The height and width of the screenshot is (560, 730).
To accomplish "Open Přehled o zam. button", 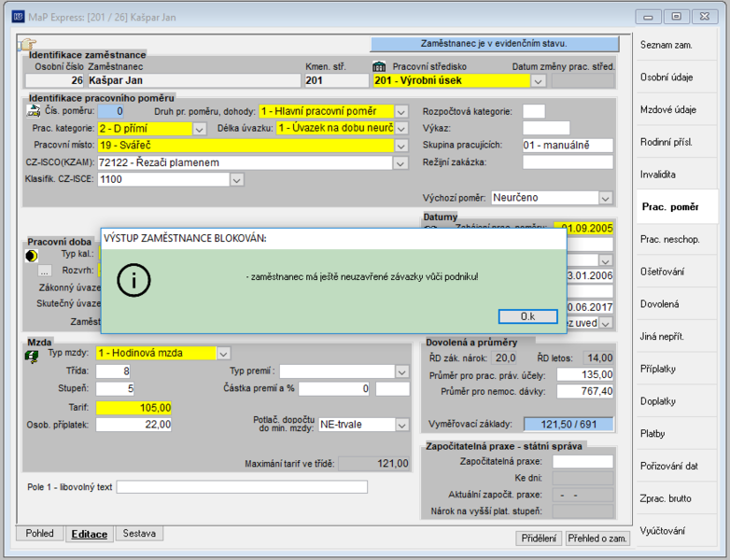I will 597,539.
